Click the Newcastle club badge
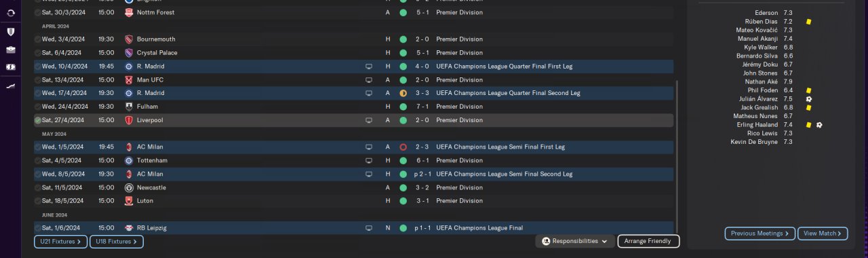 coord(129,187)
